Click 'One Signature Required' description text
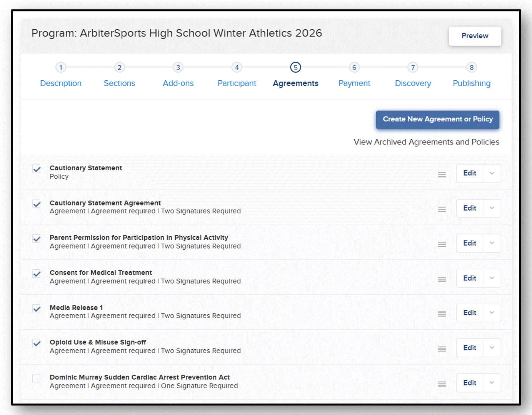This screenshot has height=415, width=532. click(x=199, y=386)
